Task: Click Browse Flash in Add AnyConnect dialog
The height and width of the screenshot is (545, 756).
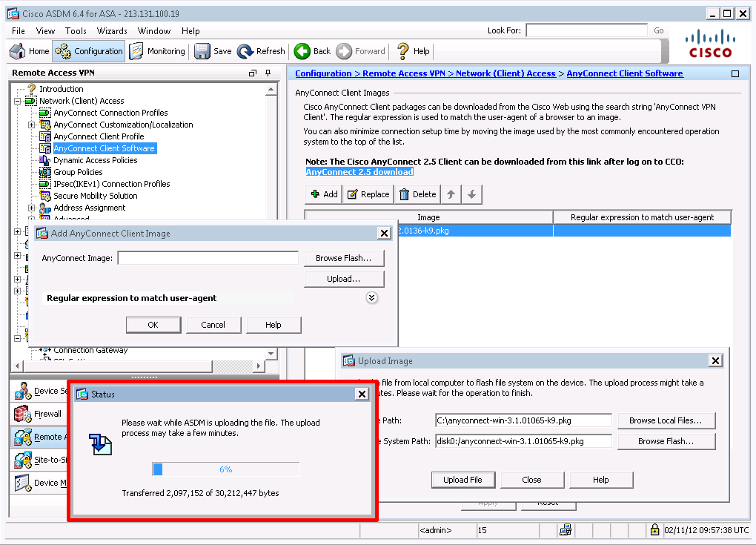Action: [344, 258]
